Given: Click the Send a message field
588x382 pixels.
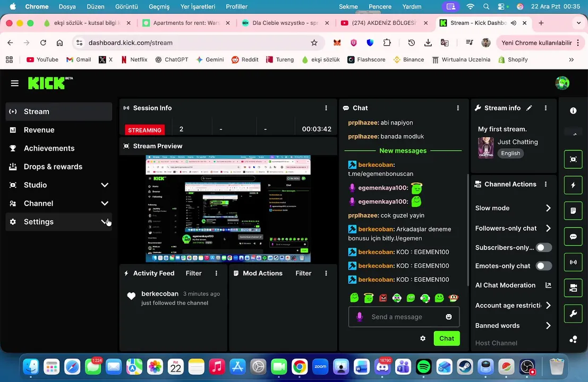Looking at the screenshot, I should (x=404, y=317).
